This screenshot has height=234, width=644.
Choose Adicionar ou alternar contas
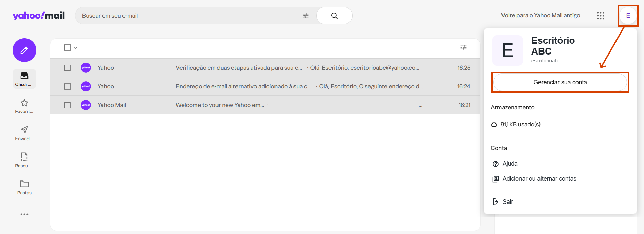pyautogui.click(x=539, y=179)
